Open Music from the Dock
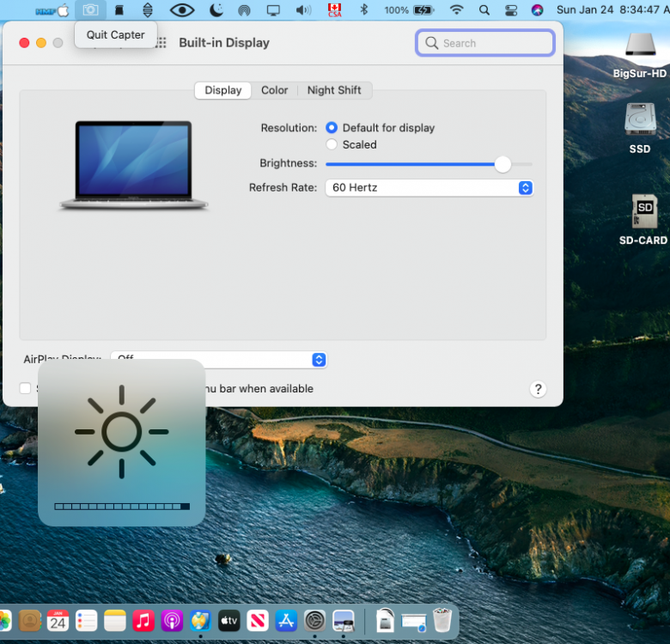670x644 pixels. [143, 621]
